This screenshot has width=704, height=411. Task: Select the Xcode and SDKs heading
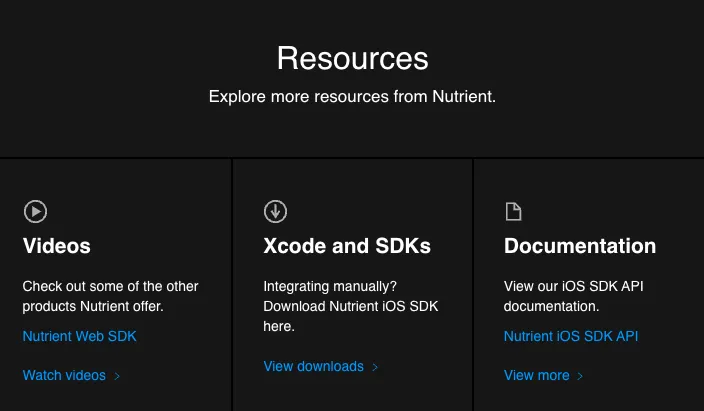pyautogui.click(x=347, y=246)
